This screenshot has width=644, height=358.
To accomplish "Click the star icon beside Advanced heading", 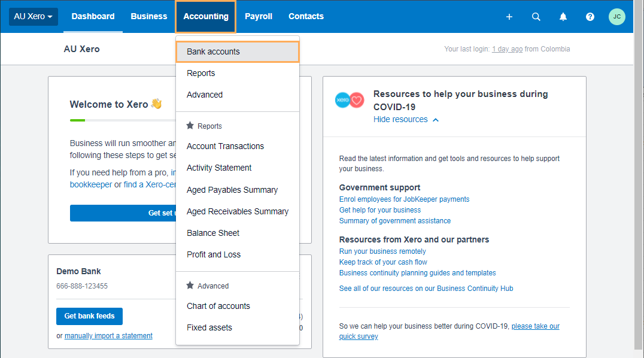I will tap(190, 286).
